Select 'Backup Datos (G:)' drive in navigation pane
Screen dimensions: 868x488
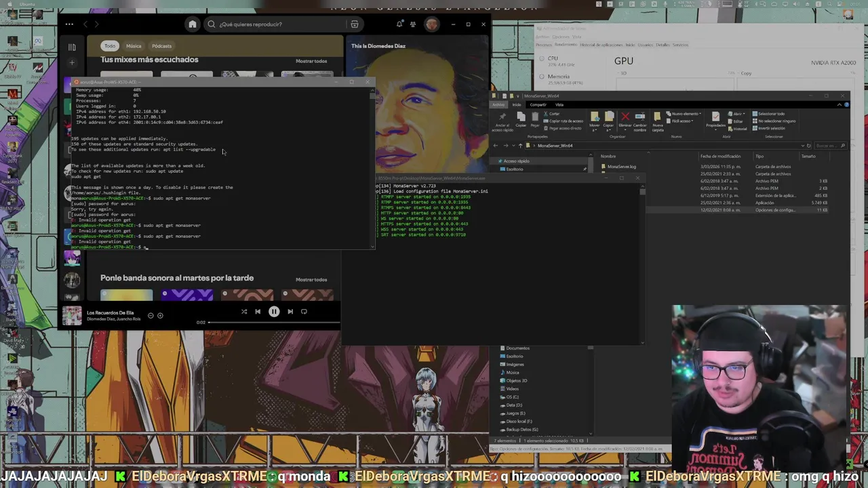point(519,430)
